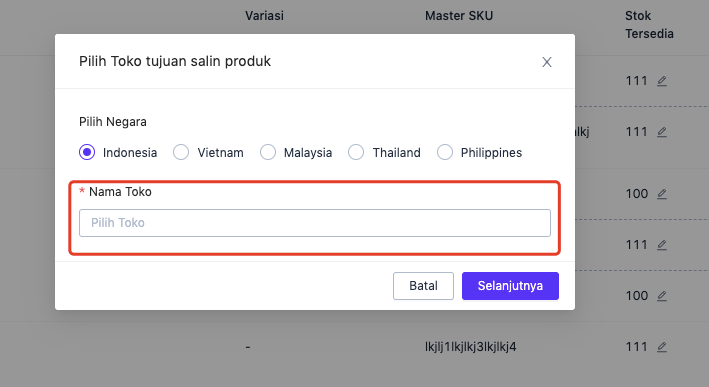Edit stock pencil in lkjlj1lkjlkj3lkjlkj4 row
Image resolution: width=709 pixels, height=387 pixels.
(x=662, y=347)
